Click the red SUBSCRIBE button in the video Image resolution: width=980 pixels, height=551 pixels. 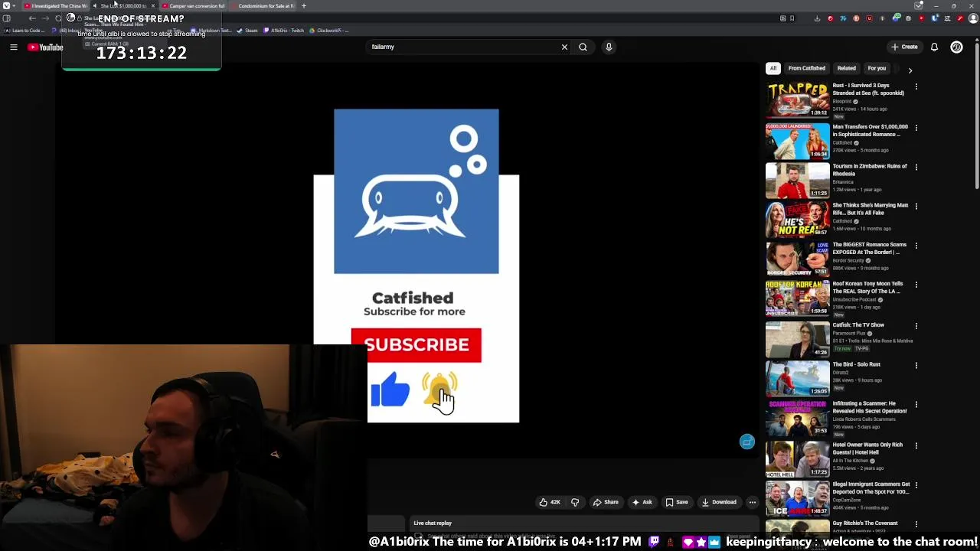click(x=416, y=345)
